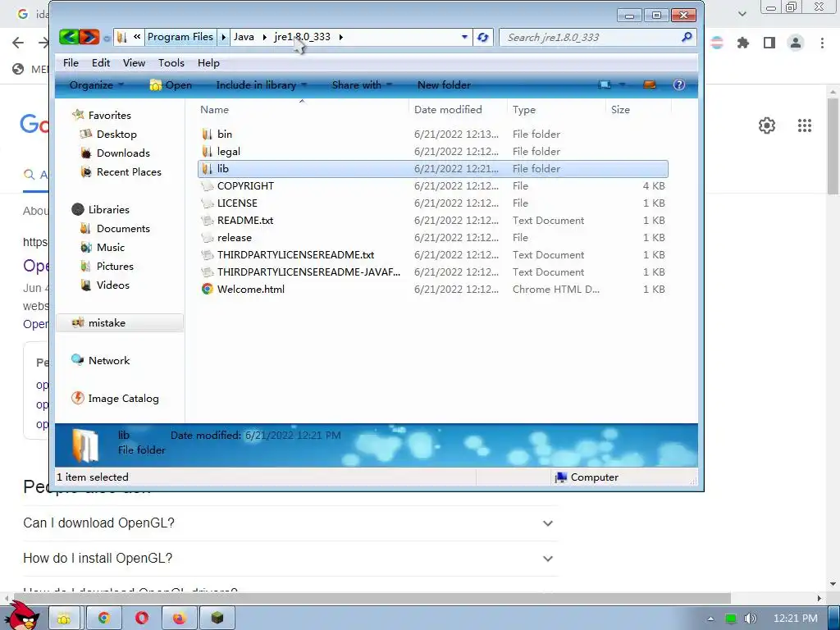The image size is (840, 630).
Task: Expand arrow after Java breadcrumb
Action: coord(265,37)
